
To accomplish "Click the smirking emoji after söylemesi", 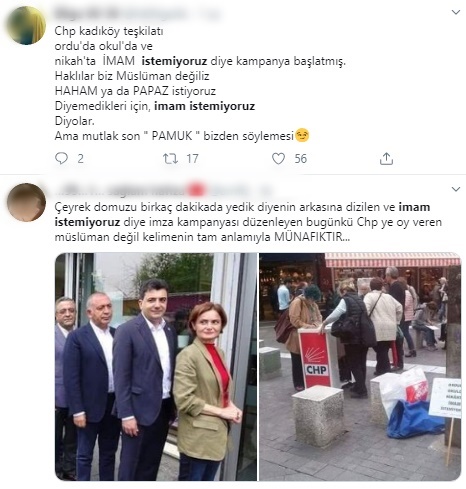I will click(x=302, y=135).
